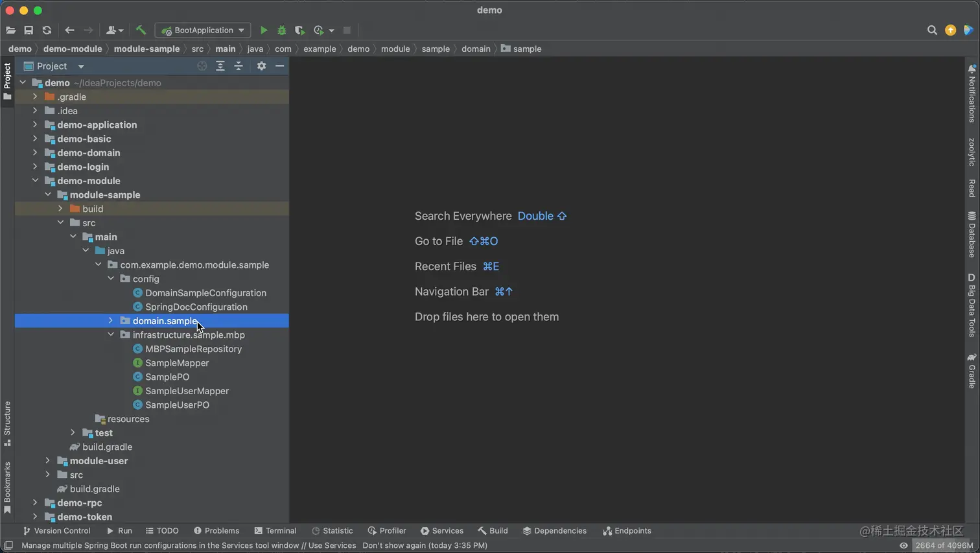
Task: Open the Statistic tab
Action: click(x=332, y=531)
